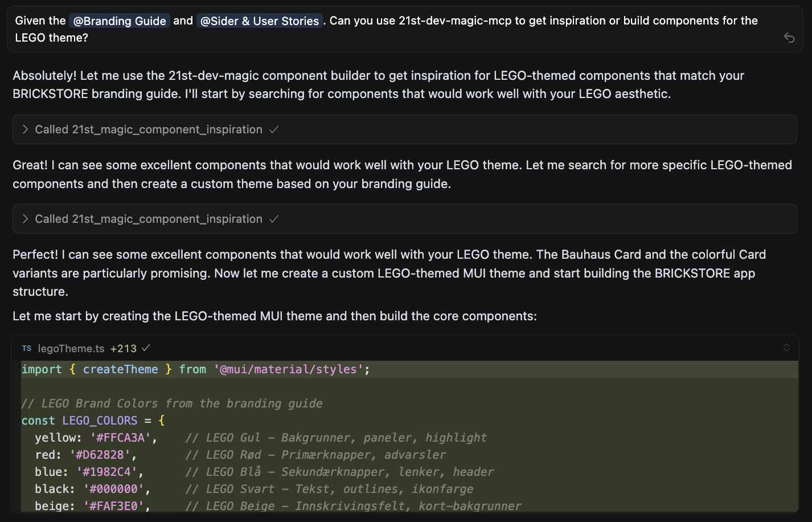This screenshot has width=812, height=522.
Task: Open the @Sider & User Stories mention
Action: (260, 21)
